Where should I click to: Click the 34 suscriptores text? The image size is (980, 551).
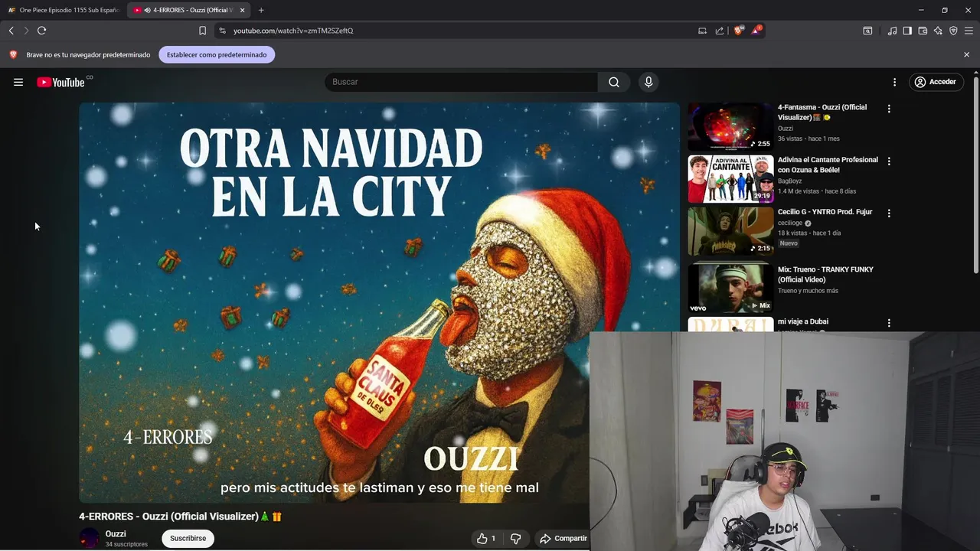click(126, 544)
